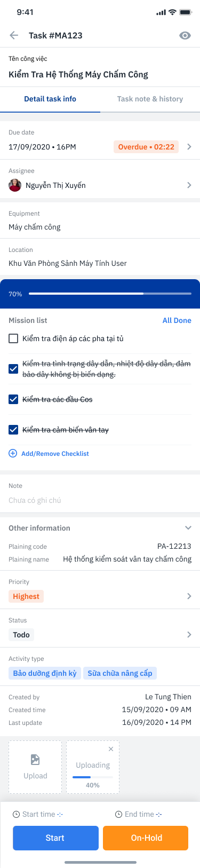
Task: Open the Priority Highest chevron
Action: (189, 596)
